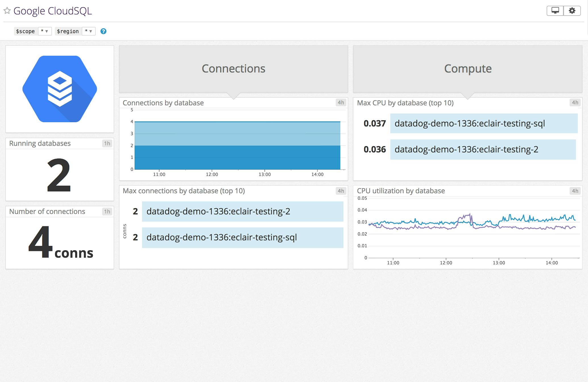
Task: Select eclair-testing-sql row in Max CPU list
Action: click(484, 123)
